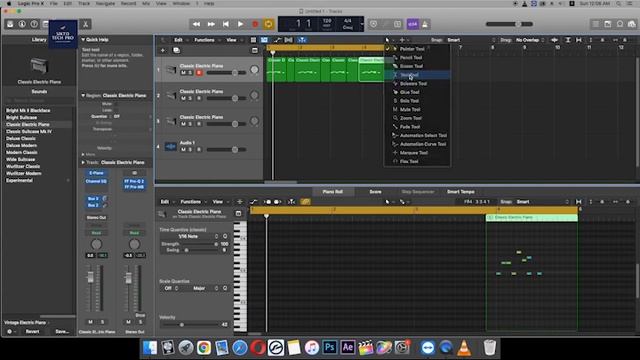Toggle the Show Automation button

278,40
